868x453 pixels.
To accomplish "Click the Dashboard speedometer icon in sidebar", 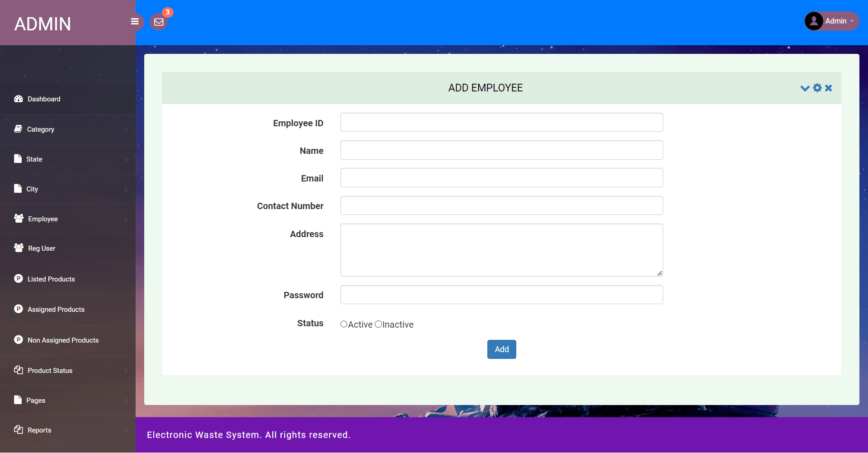I will pos(19,99).
